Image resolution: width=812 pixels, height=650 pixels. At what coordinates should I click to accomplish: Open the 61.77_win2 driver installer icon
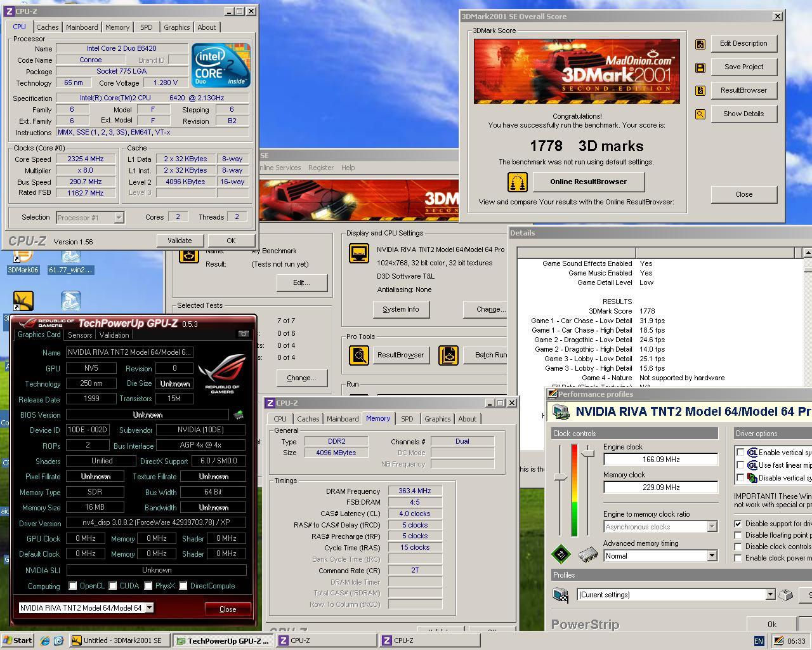pos(70,260)
